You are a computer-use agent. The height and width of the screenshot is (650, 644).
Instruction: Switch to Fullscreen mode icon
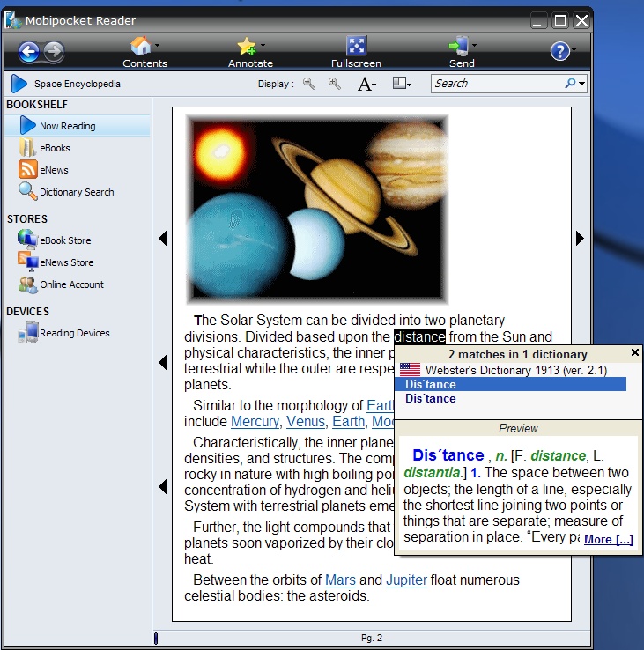pos(356,46)
